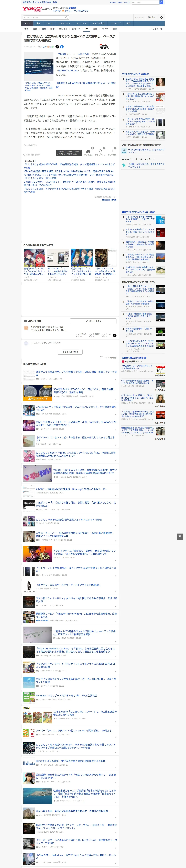Screen dimensions: 186x868
Task: Play the 一生に一度しか見られない video thumbnail
Action: click(x=160, y=289)
